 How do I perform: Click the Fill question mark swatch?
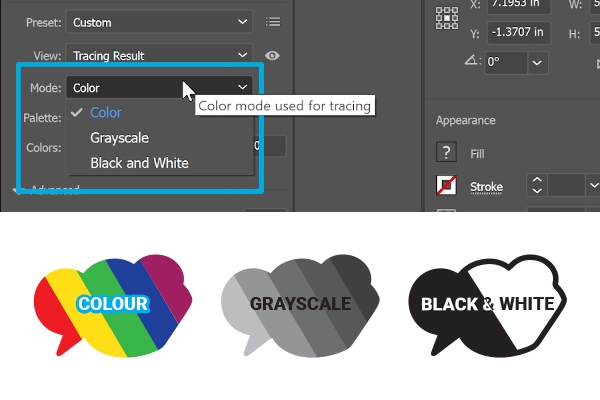pyautogui.click(x=447, y=153)
